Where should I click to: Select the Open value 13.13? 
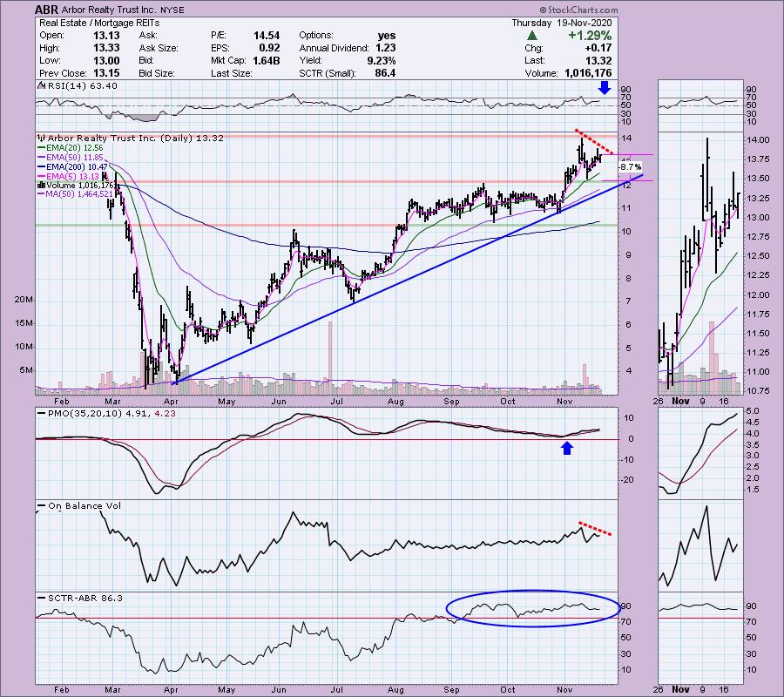coord(106,36)
